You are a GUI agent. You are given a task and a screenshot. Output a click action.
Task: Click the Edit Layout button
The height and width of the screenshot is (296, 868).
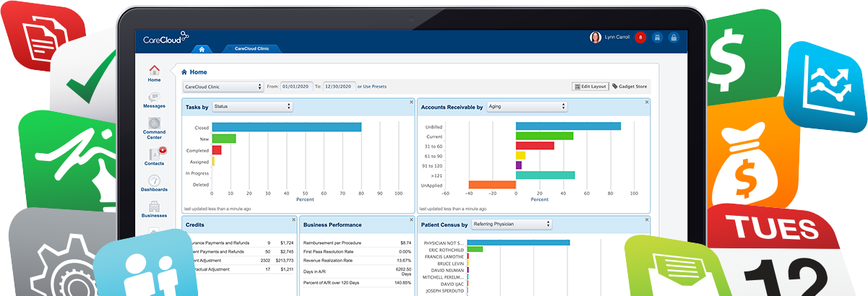click(x=590, y=87)
